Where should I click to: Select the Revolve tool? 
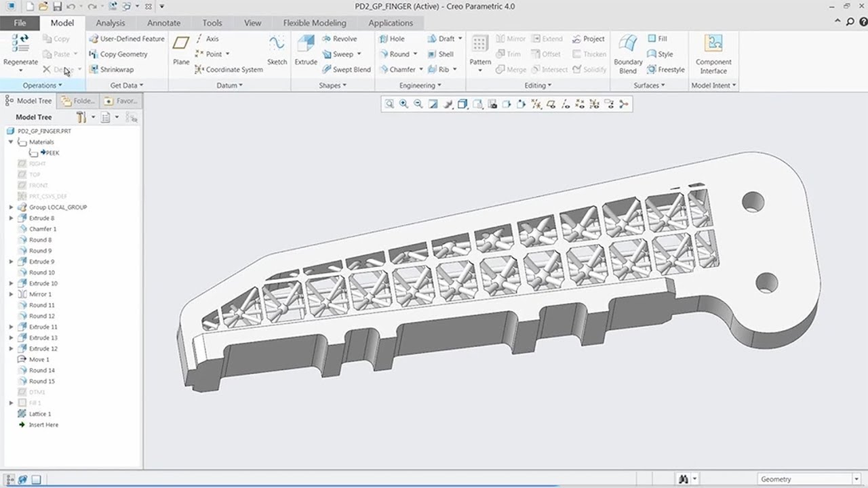click(x=339, y=39)
